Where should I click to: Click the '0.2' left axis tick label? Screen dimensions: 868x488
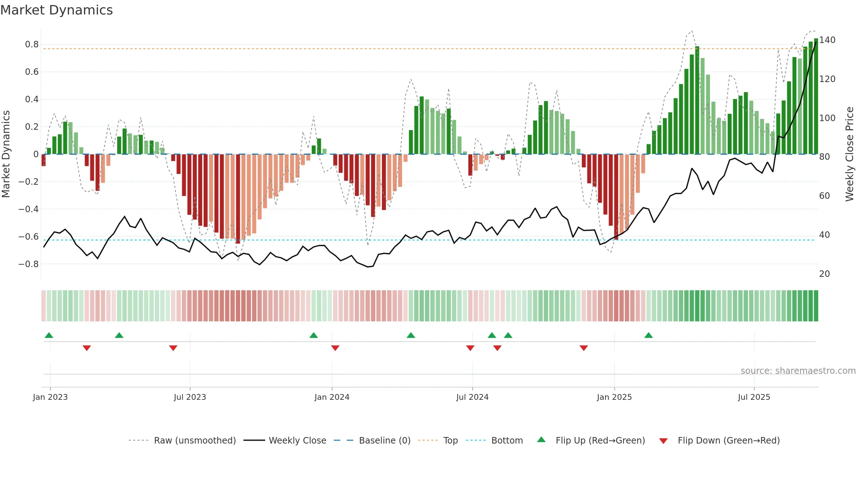coord(32,127)
